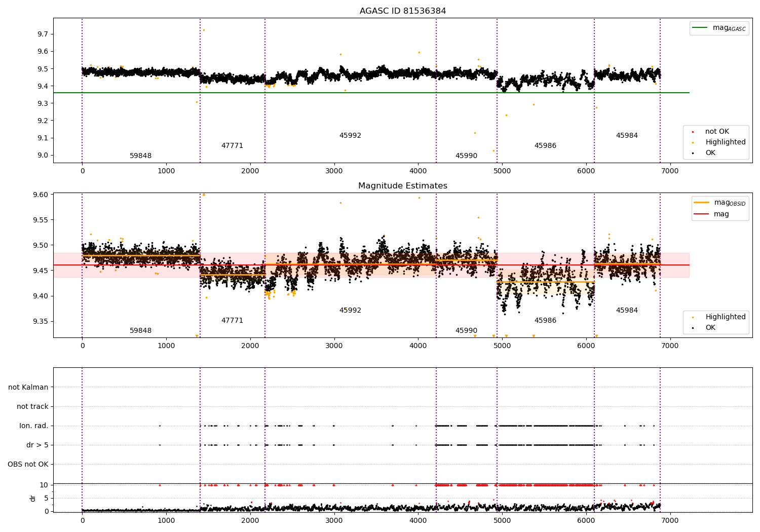Image resolution: width=760 pixels, height=532 pixels.
Task: Click obsid label 45986 in the Magnitude Estimates plot
Action: point(545,321)
